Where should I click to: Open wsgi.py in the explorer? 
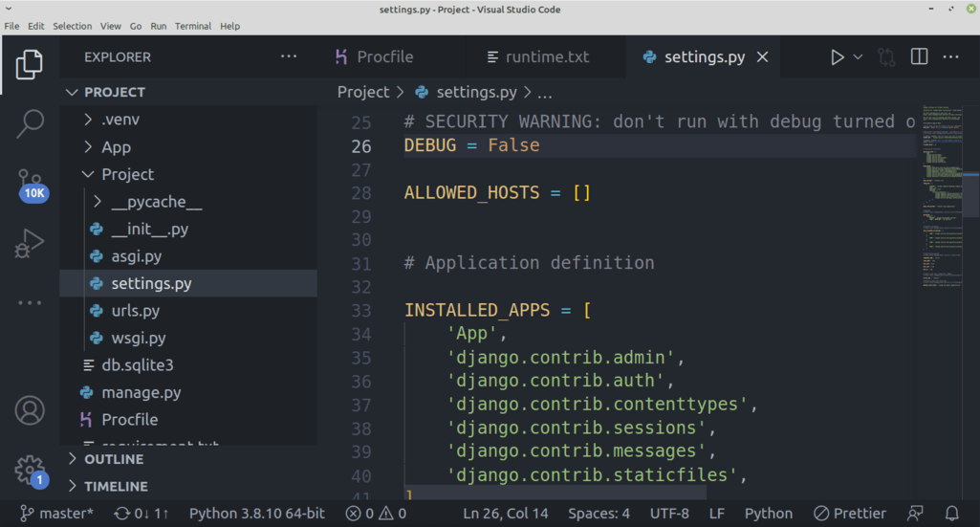point(188,339)
